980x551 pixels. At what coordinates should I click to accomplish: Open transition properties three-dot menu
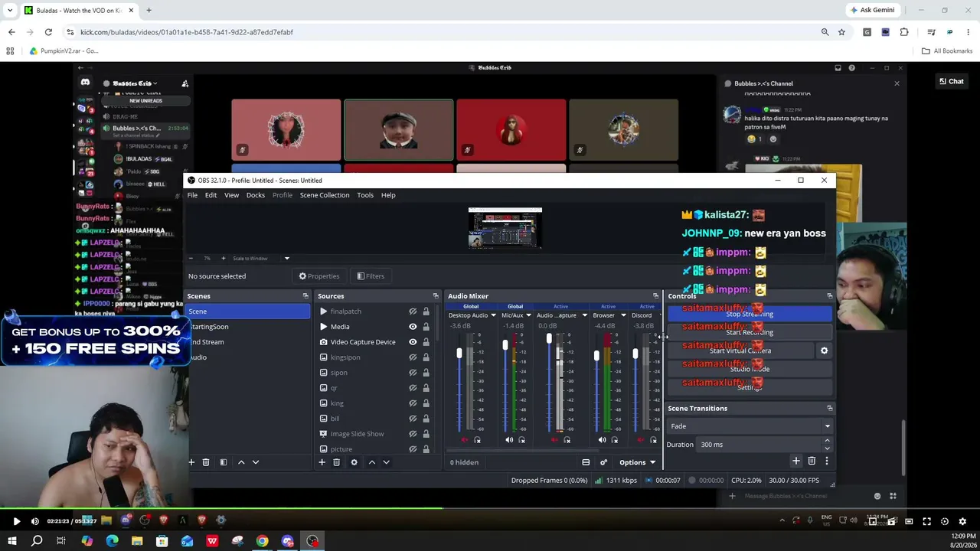point(827,461)
